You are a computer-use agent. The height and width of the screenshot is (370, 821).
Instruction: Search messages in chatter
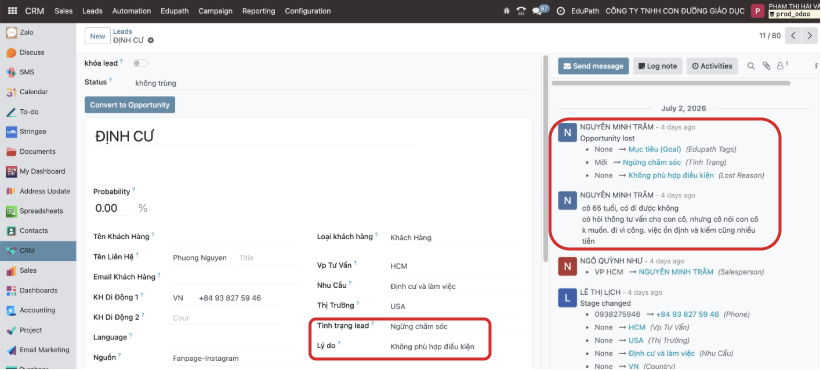[751, 66]
